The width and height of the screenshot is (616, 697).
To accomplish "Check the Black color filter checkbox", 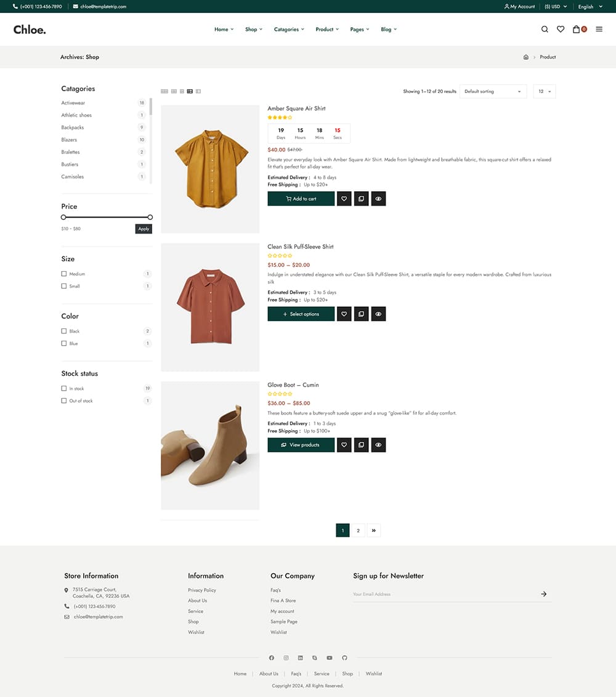I will pyautogui.click(x=64, y=331).
